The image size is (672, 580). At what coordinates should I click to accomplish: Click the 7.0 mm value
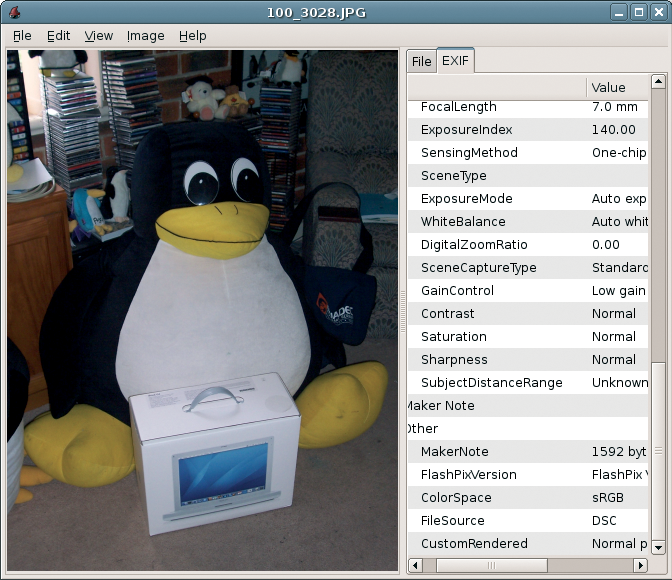click(x=615, y=107)
